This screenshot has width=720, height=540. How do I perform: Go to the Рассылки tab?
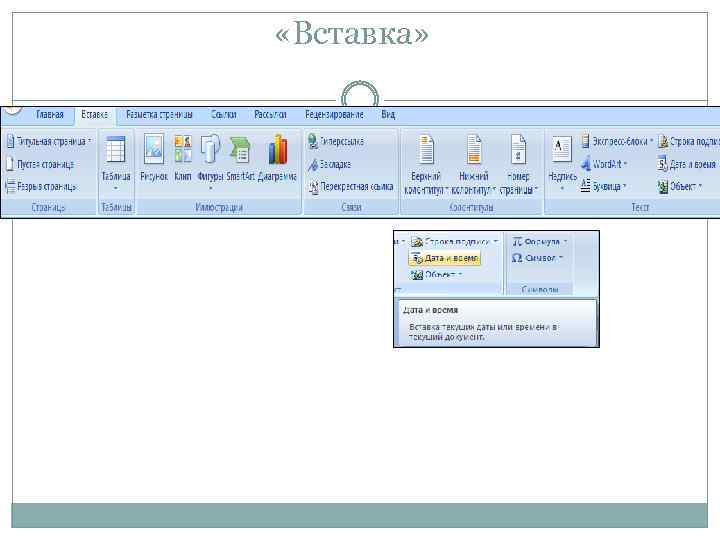(270, 115)
